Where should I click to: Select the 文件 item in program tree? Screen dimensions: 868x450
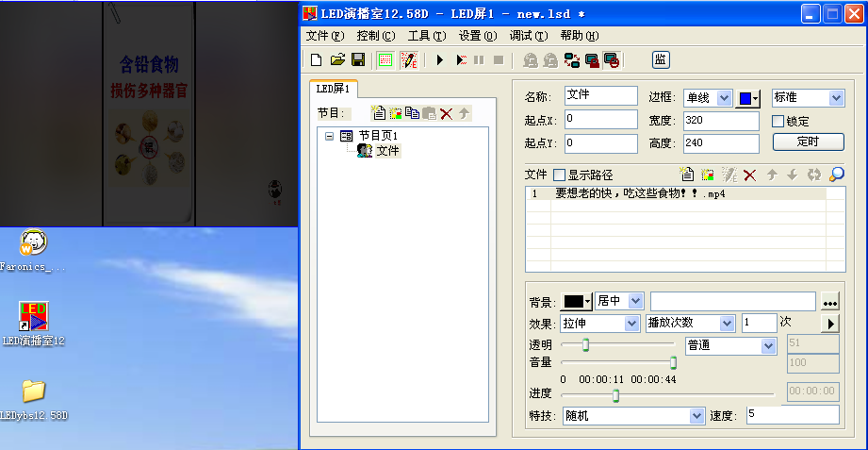click(387, 150)
